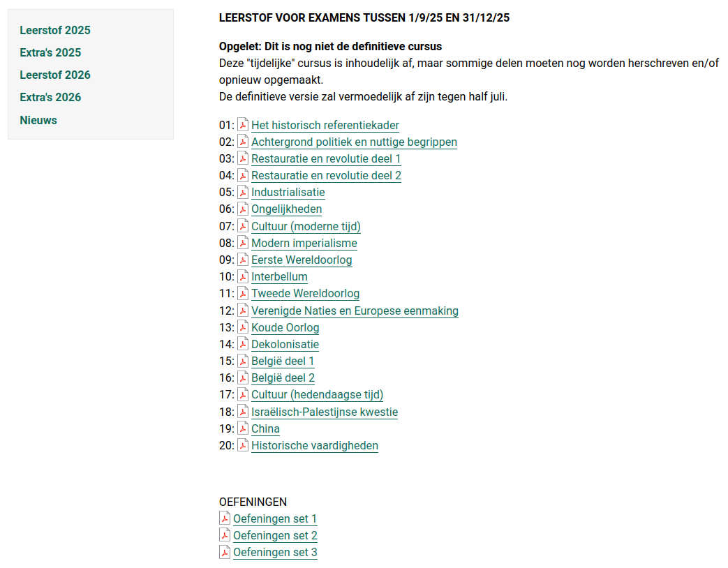Open Israëlisch-Palestijnse kwestie link

click(x=325, y=412)
